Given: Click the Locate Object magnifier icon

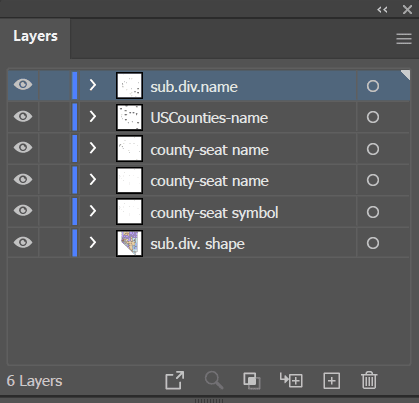Looking at the screenshot, I should pyautogui.click(x=214, y=380).
